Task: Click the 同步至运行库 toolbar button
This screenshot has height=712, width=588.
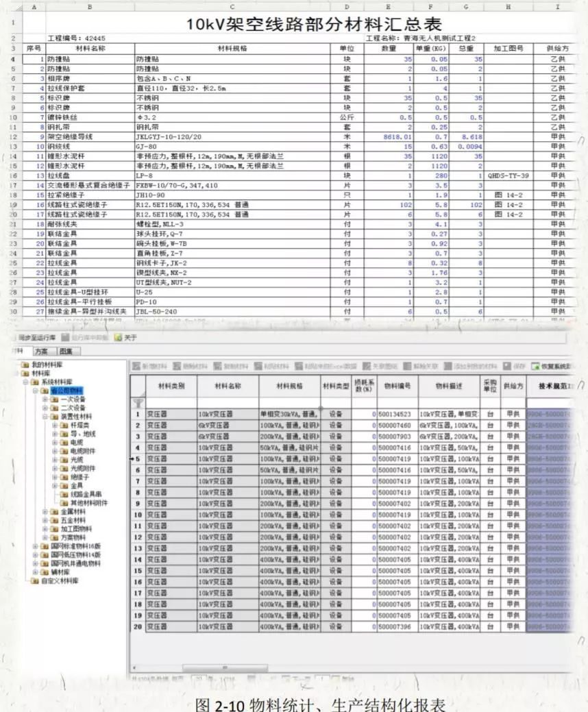Action: click(x=36, y=337)
